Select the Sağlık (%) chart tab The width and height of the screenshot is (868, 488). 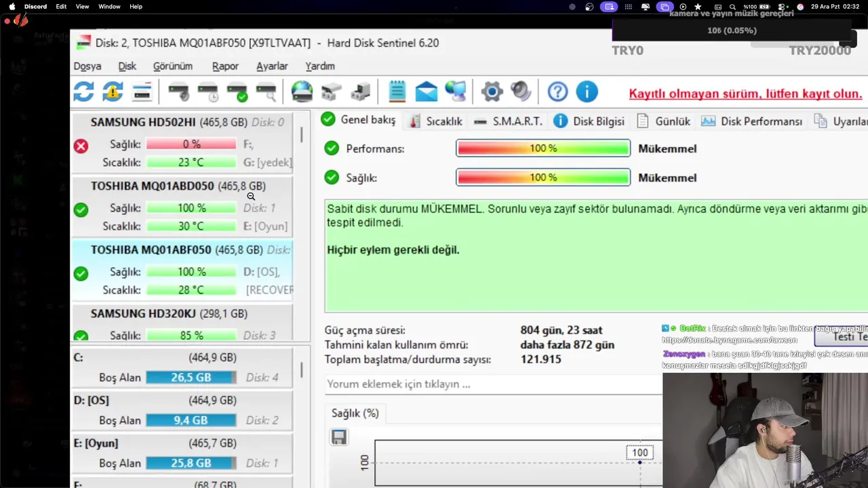(355, 413)
